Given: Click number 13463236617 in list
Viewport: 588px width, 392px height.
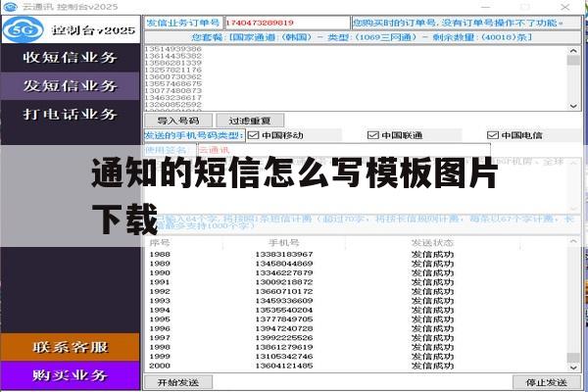Looking at the screenshot, I should point(173,98).
